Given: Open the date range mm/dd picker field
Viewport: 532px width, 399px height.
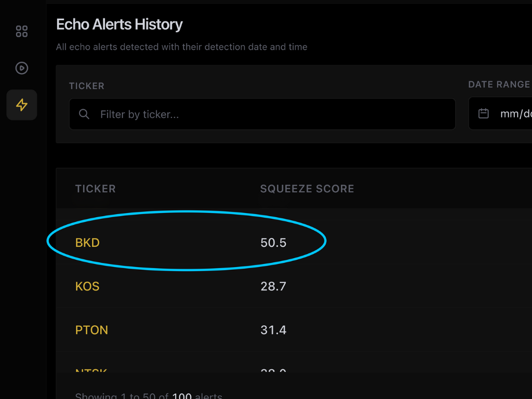Looking at the screenshot, I should (514, 114).
